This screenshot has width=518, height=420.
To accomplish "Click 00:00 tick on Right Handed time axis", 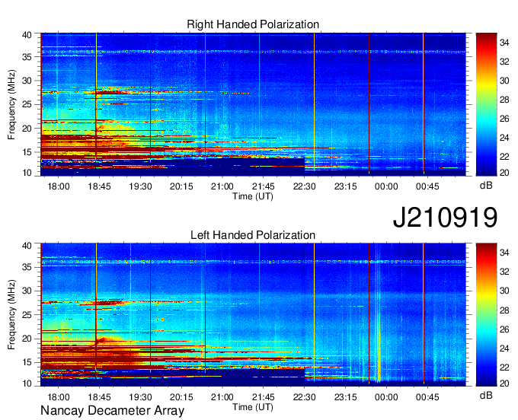I will pos(386,186).
